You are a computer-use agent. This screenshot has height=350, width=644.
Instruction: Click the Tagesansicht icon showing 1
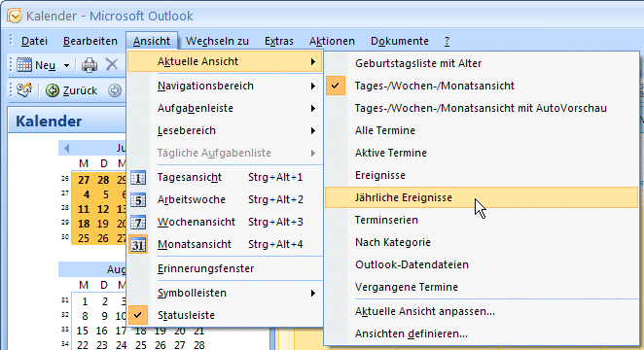pos(138,177)
